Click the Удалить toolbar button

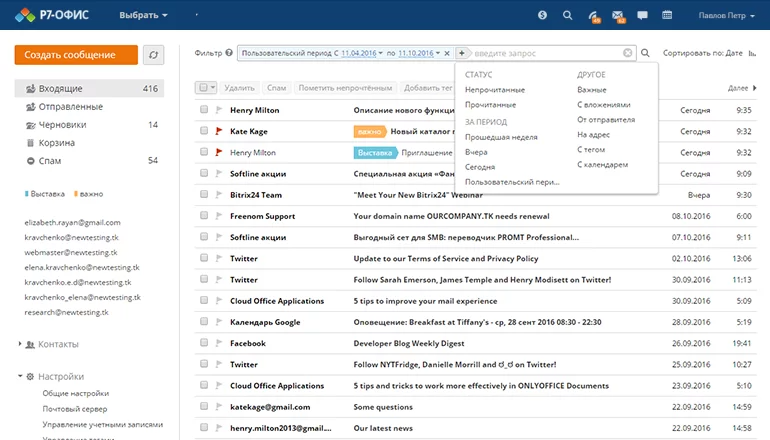pyautogui.click(x=239, y=88)
